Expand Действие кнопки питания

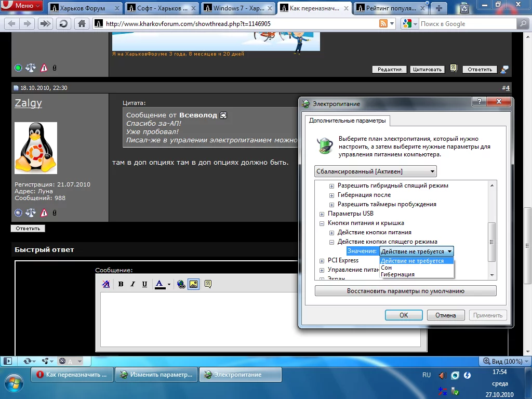pyautogui.click(x=331, y=233)
